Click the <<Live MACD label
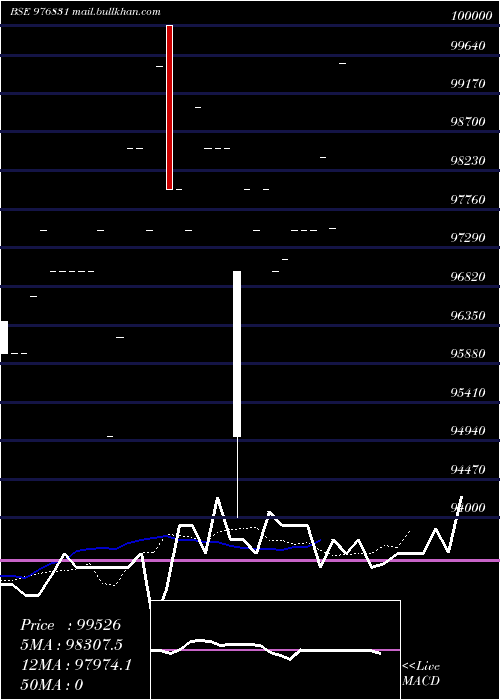Screen dimensions: 500x700 [421, 673]
